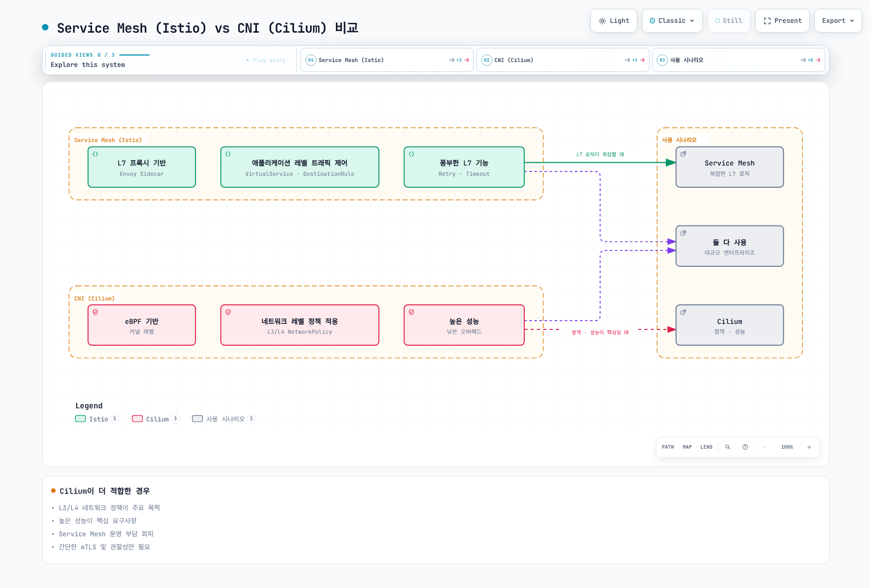Screen dimensions: 871x588
Task: Toggle the Still animation mode
Action: (x=728, y=21)
